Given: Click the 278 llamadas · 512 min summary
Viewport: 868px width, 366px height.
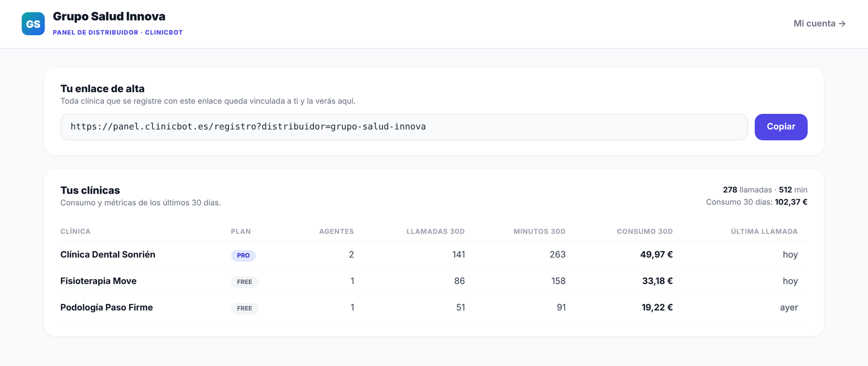Looking at the screenshot, I should 765,190.
